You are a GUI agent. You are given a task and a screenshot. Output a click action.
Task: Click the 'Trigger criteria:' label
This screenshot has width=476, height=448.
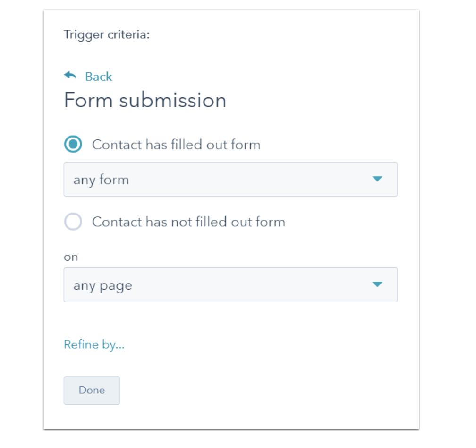107,34
